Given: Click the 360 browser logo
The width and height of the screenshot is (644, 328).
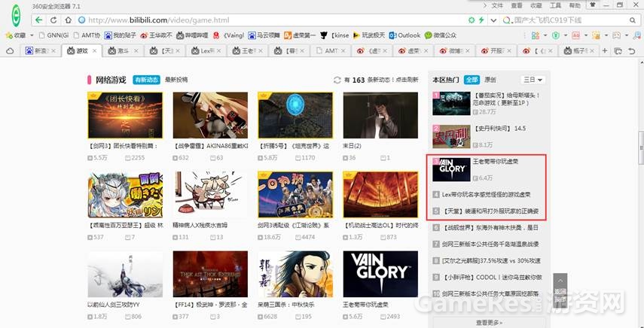Looking at the screenshot, I should point(16,16).
